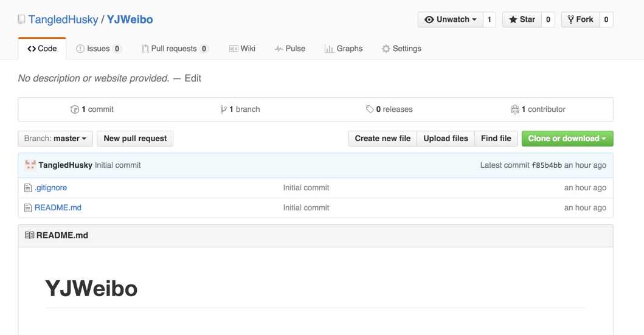Screen dimensions: 644x335
Task: View the 1 commit history
Action: (92, 109)
